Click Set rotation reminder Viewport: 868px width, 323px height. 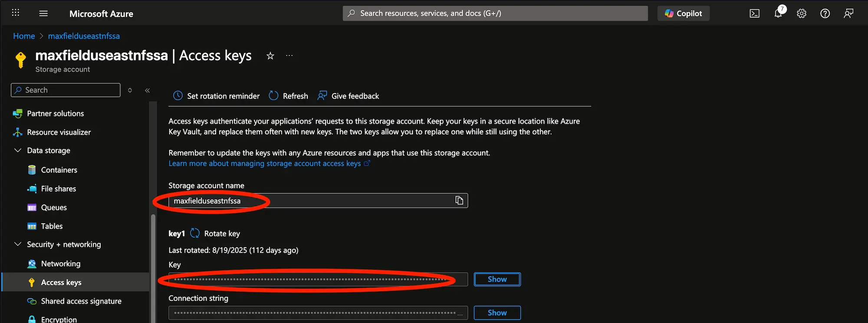tap(217, 96)
